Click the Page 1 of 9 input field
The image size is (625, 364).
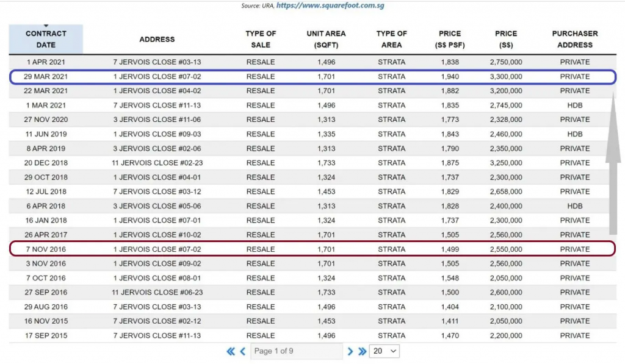coord(296,351)
